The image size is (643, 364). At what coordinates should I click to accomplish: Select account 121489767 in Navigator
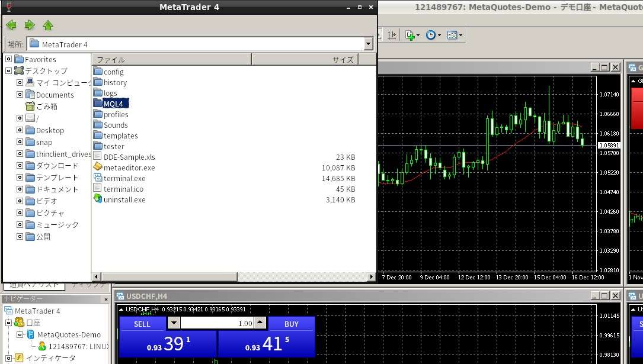(78, 346)
